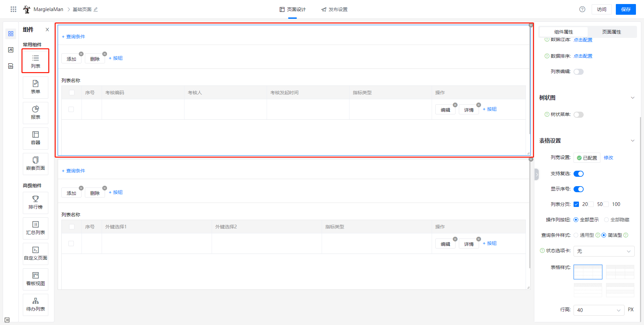Viewport: 644px width, 325px height.
Task: Remove the 详情 button in second list row
Action: [479, 239]
